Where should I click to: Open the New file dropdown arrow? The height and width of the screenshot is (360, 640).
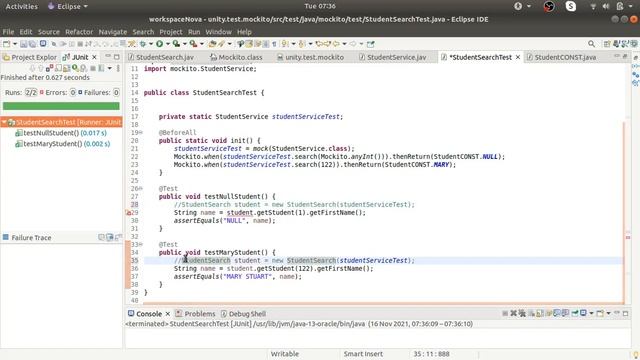[15, 44]
